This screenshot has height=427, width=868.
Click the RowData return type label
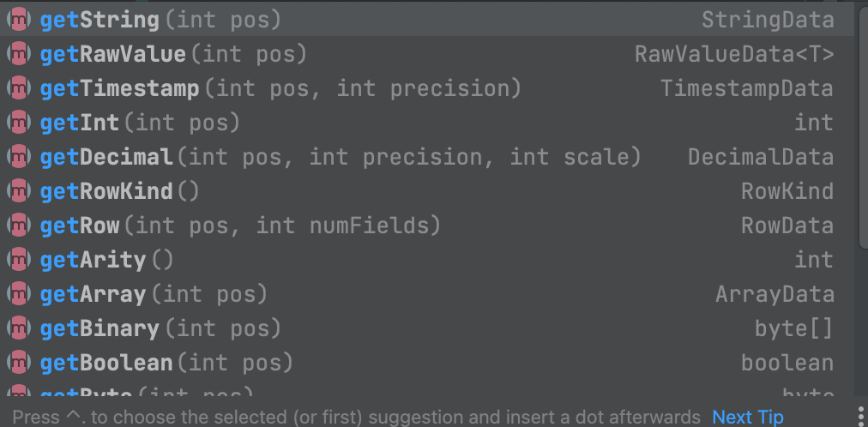(x=787, y=226)
